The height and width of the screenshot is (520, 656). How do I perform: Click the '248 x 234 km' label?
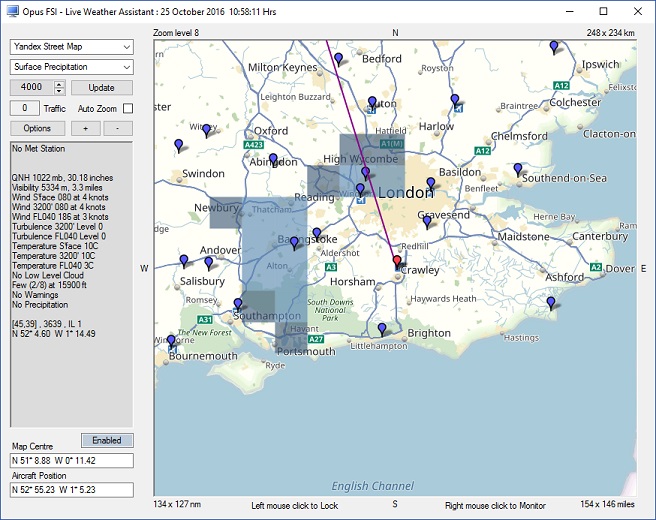[610, 33]
